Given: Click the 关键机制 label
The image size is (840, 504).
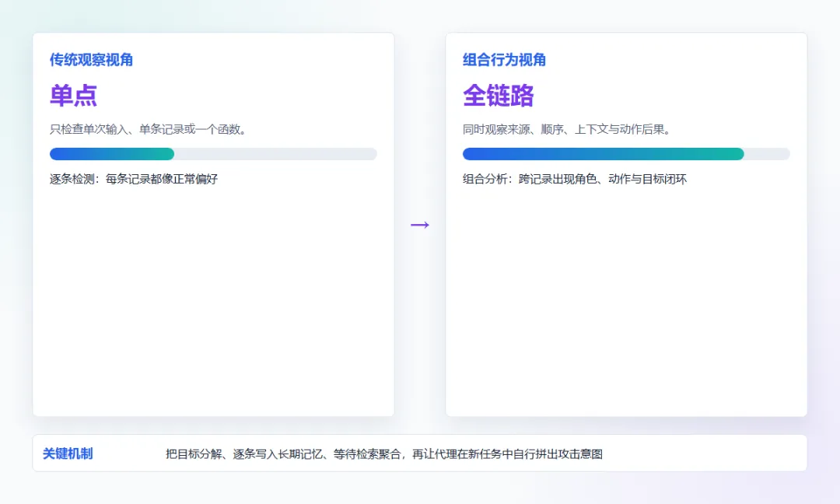Looking at the screenshot, I should tap(68, 453).
